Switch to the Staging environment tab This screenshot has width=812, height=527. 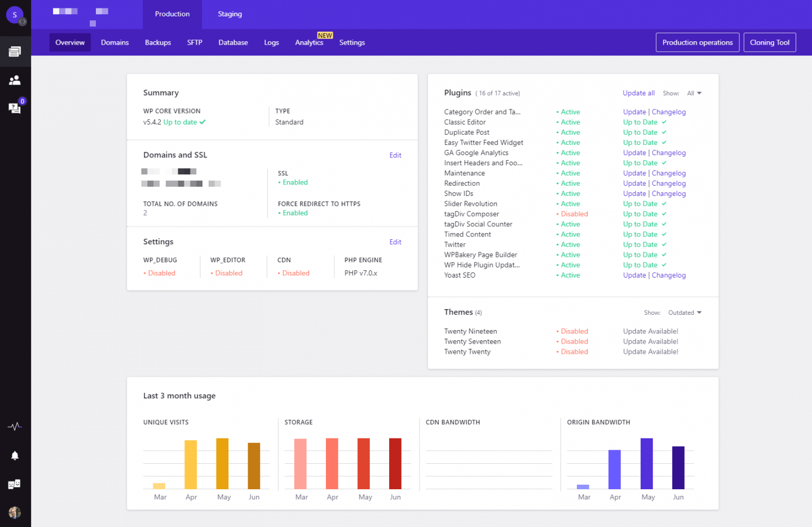(x=230, y=14)
